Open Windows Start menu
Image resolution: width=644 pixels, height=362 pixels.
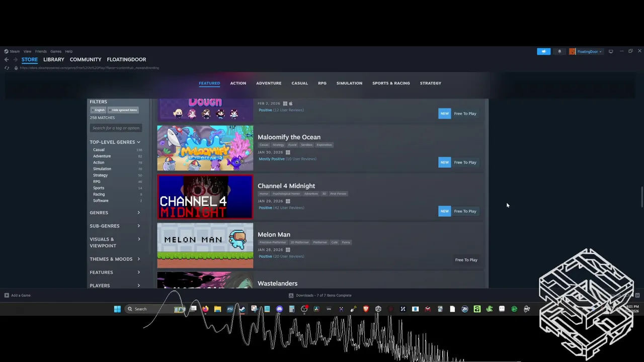tap(117, 309)
